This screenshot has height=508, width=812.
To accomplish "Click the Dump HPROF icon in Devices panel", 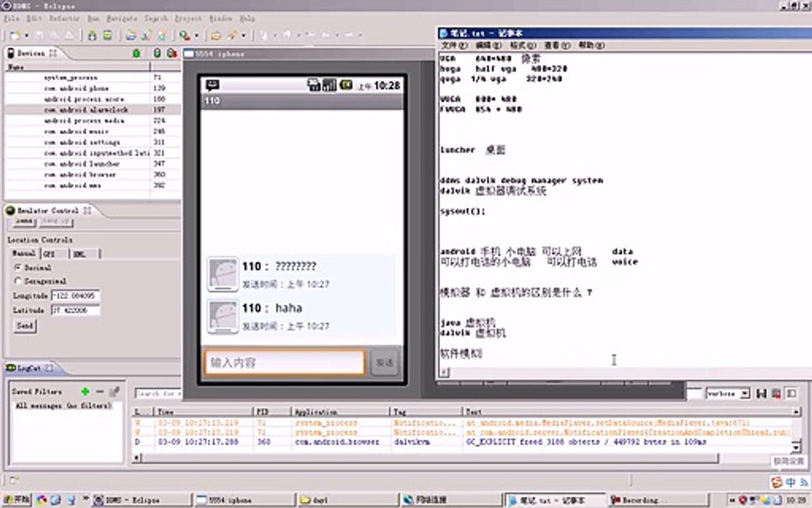I will (171, 54).
